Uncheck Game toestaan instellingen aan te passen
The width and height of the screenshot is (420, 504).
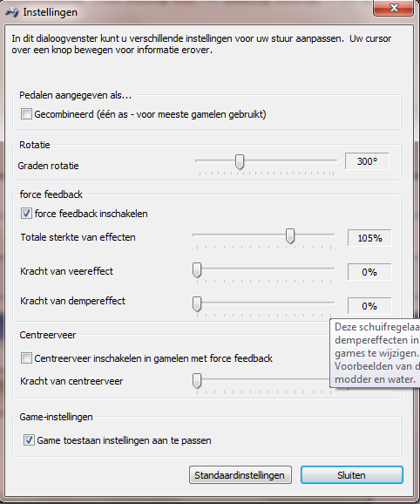pos(29,440)
